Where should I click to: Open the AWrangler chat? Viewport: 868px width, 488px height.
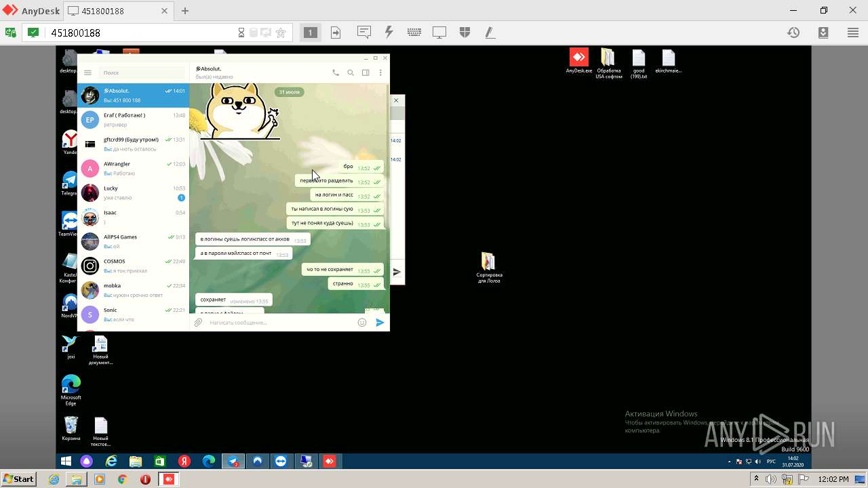[133, 169]
